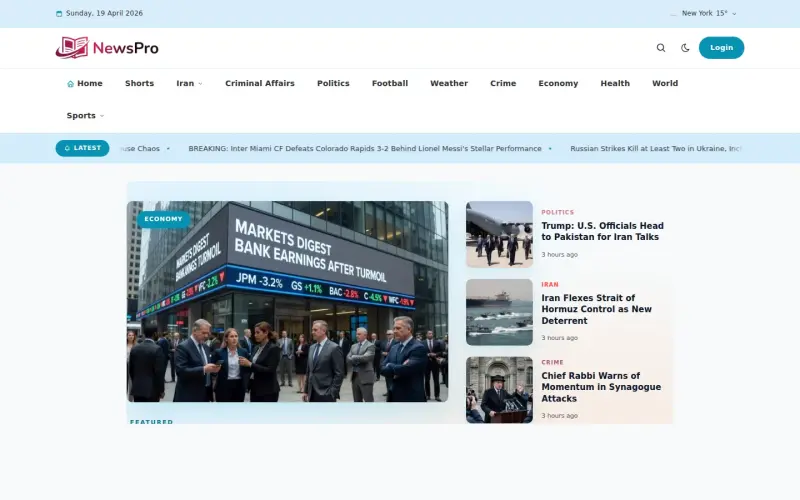
Task: Open the featured markets bank earnings image
Action: point(287,302)
